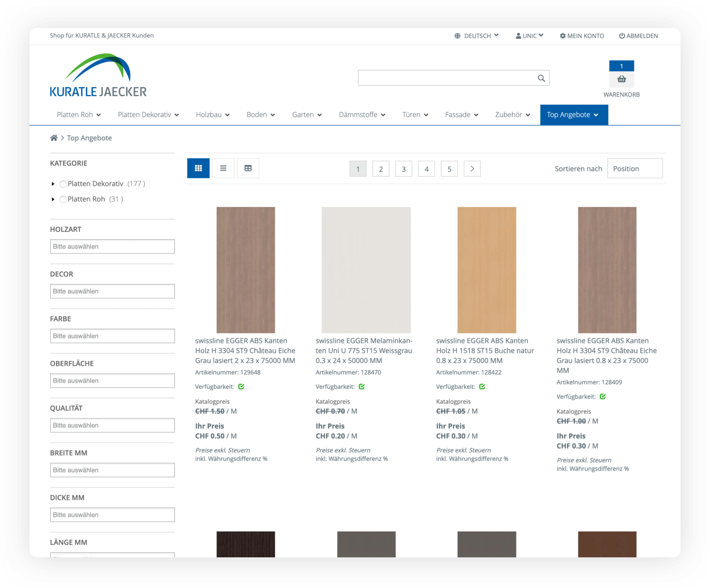Open the Holzbau menu

[x=213, y=115]
